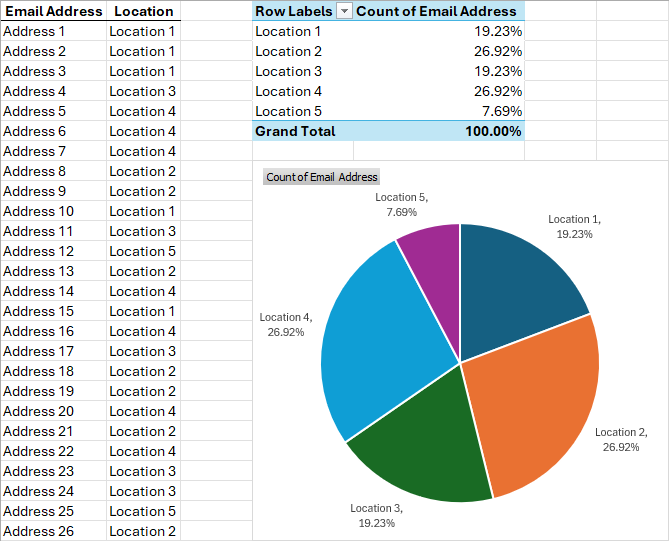This screenshot has height=541, width=669.
Task: Click the Location cell beside Address 10
Action: point(143,212)
